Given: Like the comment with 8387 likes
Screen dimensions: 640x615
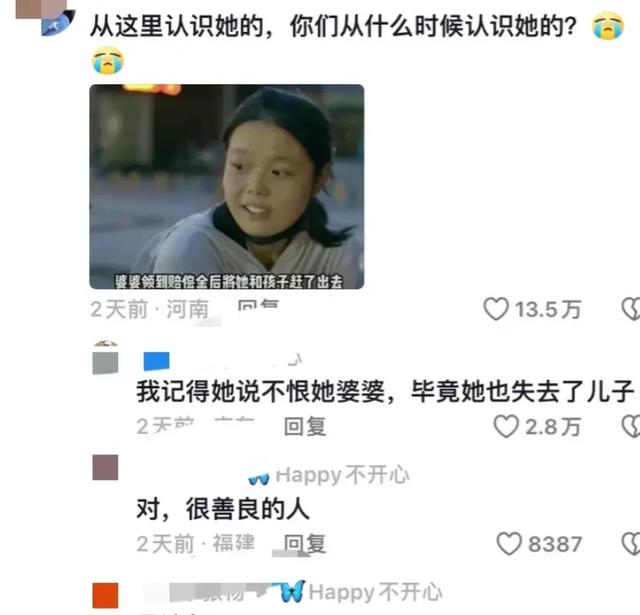Looking at the screenshot, I should 509,544.
